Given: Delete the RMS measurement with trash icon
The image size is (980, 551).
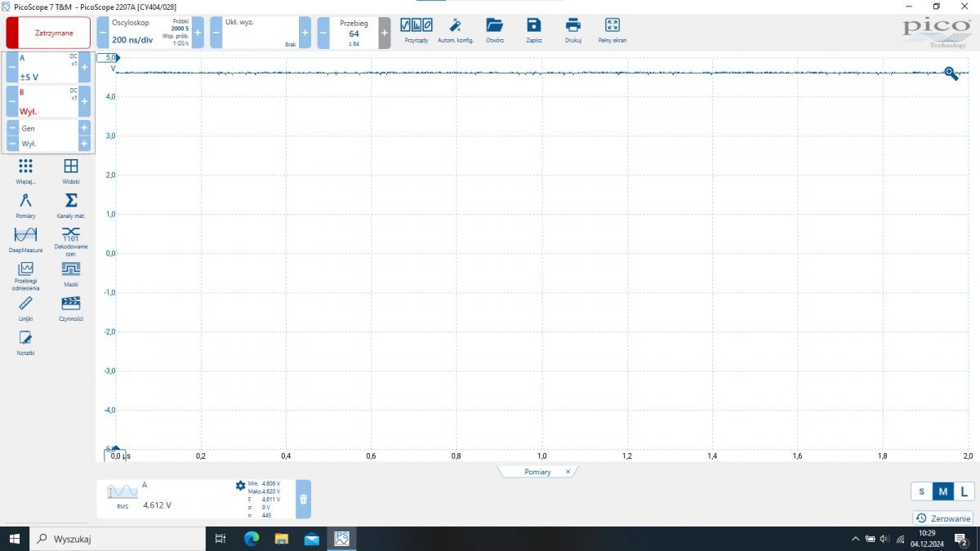Looking at the screenshot, I should coord(303,499).
